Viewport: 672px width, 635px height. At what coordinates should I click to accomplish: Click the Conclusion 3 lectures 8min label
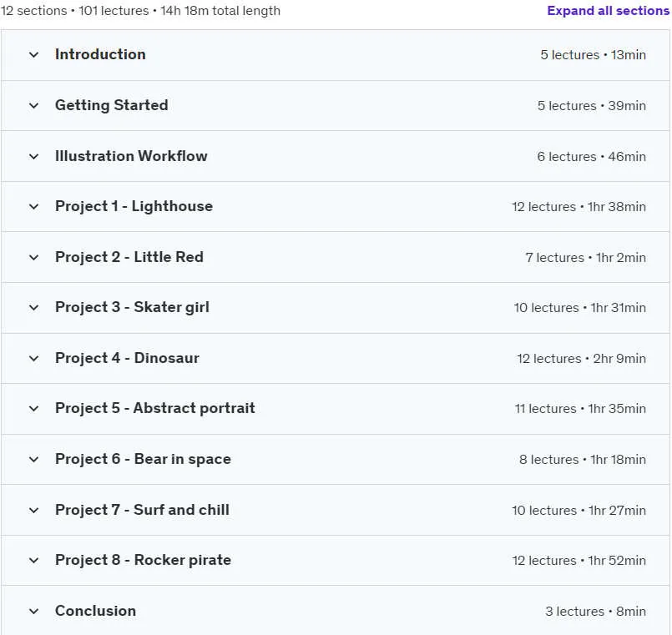tap(595, 611)
